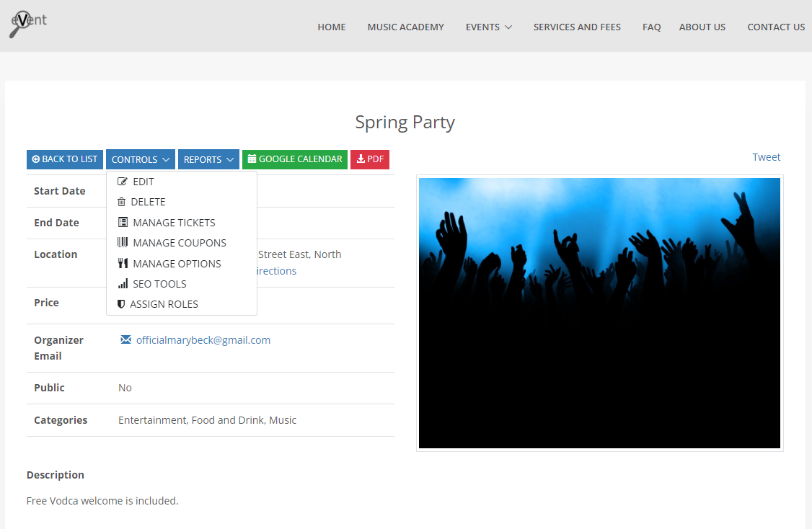This screenshot has width=812, height=529.
Task: Click the 'Street East, North' location text
Action: (x=299, y=254)
